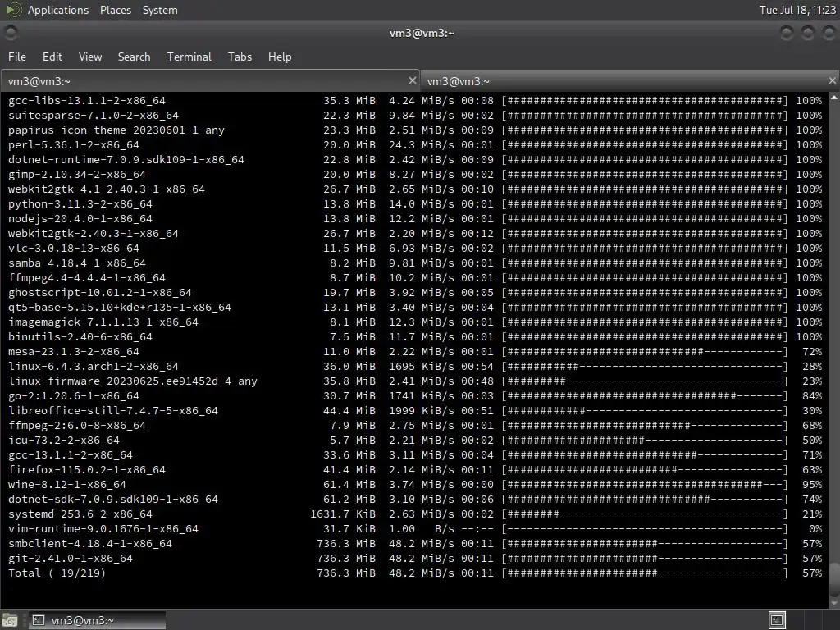Click the systemd-253.6-2-x86_64 line
The image size is (840, 630).
(414, 514)
